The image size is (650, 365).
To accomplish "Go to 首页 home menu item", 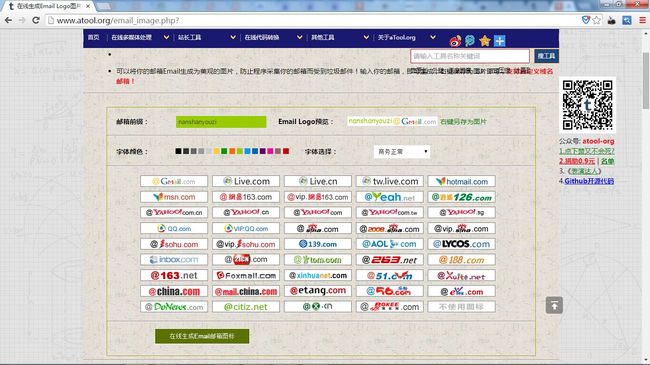I will point(93,37).
